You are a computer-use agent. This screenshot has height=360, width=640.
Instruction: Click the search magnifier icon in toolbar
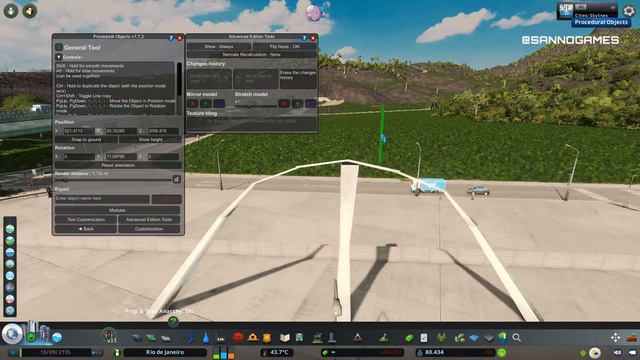coord(516,338)
